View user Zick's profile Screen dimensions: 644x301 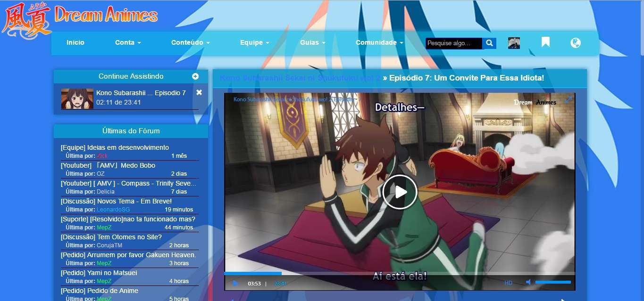(102, 156)
